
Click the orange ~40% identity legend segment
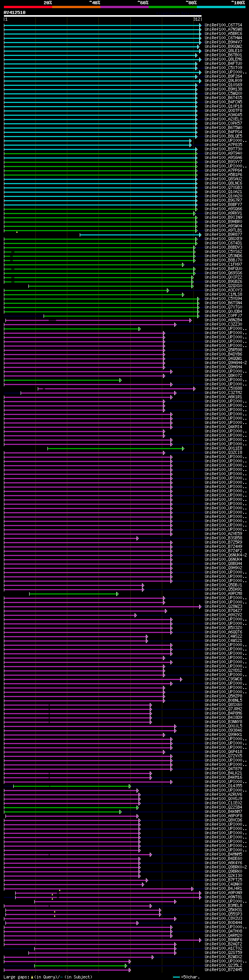pos(76,7)
